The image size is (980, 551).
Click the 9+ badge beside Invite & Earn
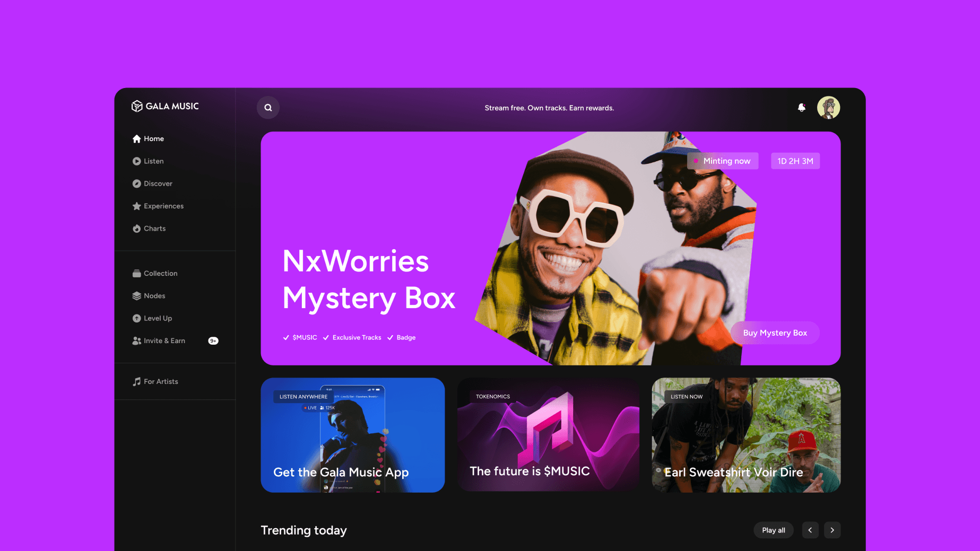tap(213, 341)
